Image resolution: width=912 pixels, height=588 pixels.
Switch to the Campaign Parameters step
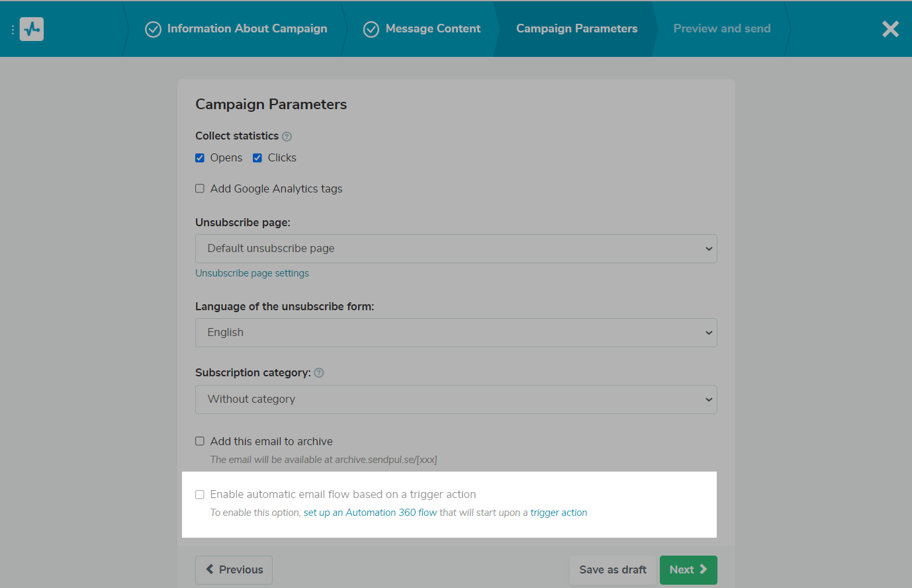tap(576, 28)
